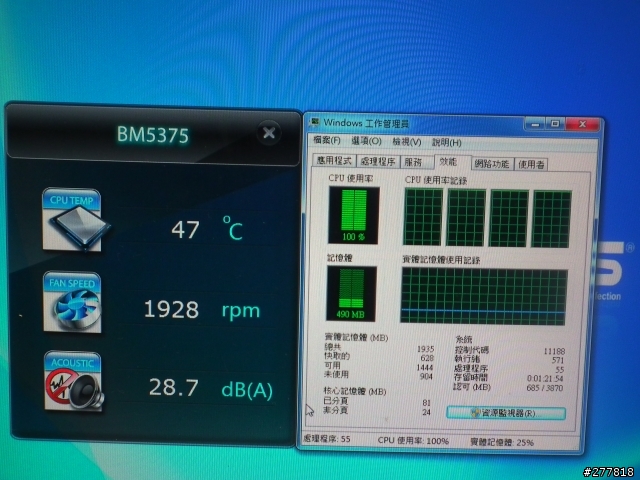Click the 快取的 628 memory value
Viewport: 640px width, 480px height.
[x=427, y=358]
